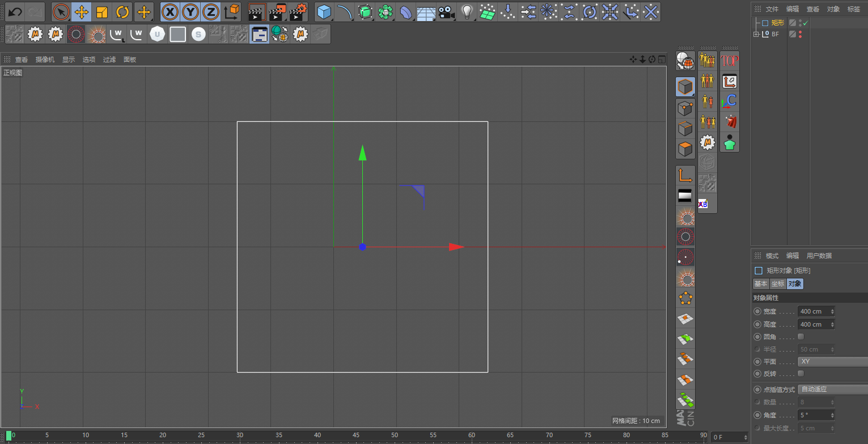Click 平面 keyframe radio circle
The height and width of the screenshot is (444, 868).
point(757,361)
